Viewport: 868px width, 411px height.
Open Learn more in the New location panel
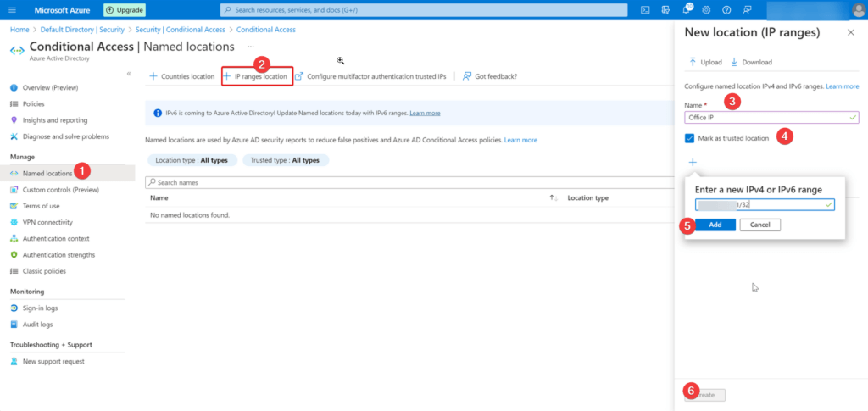pos(843,86)
